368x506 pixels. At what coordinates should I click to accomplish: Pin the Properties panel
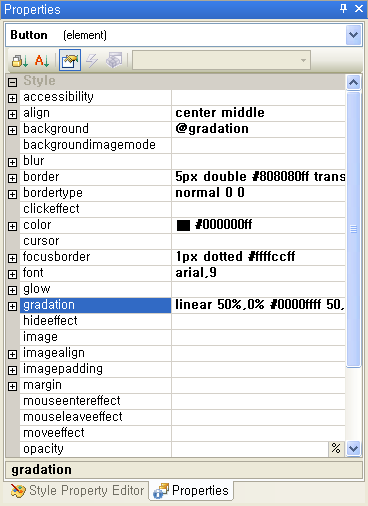pyautogui.click(x=343, y=9)
